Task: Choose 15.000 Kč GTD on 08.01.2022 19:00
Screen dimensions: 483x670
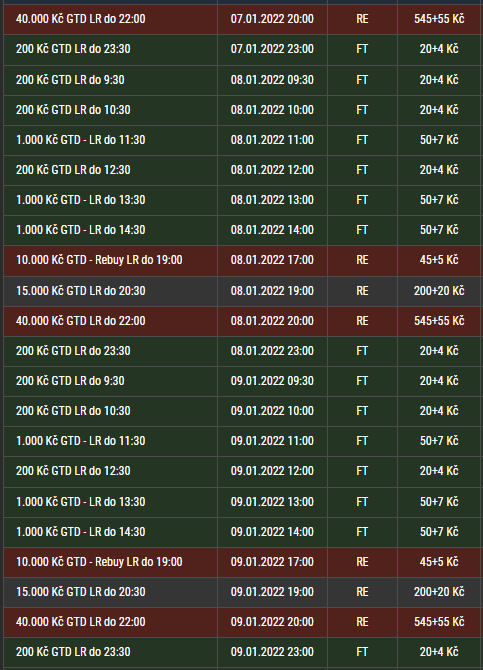Action: click(80, 291)
